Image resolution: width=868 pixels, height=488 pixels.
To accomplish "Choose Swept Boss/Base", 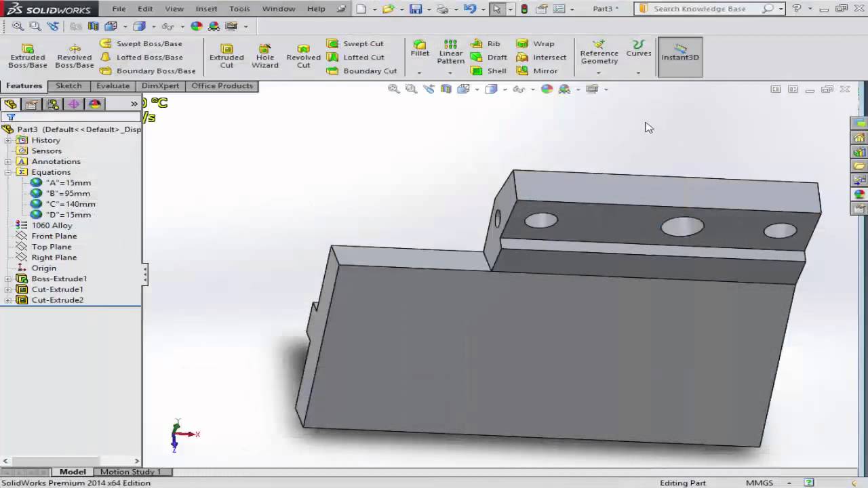I will click(142, 43).
